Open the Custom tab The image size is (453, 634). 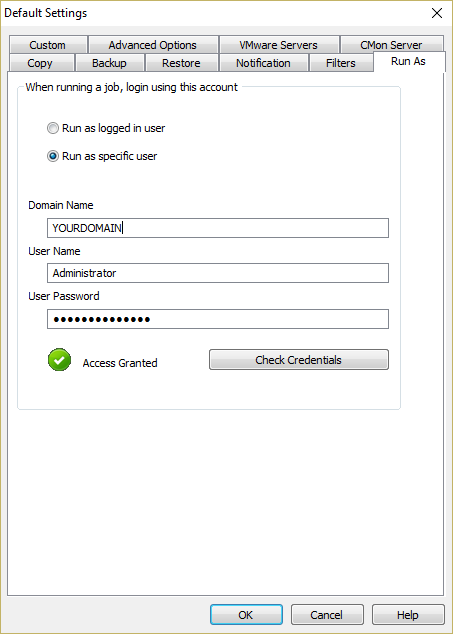(x=47, y=45)
